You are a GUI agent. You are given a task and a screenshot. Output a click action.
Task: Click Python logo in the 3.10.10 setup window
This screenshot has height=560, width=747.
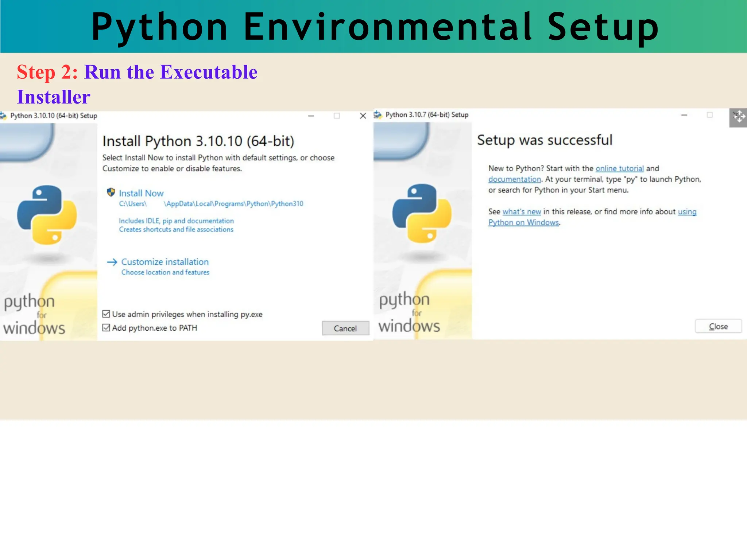pyautogui.click(x=47, y=215)
